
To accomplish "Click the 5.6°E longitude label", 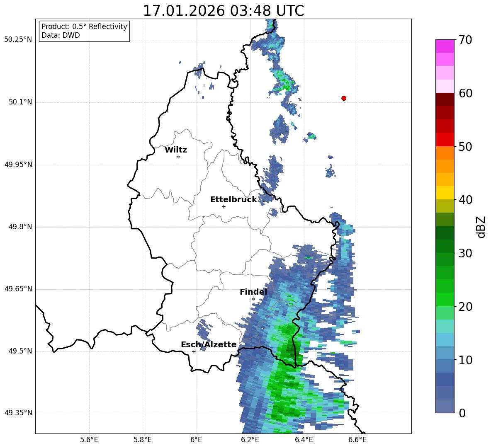I will pos(89,440).
